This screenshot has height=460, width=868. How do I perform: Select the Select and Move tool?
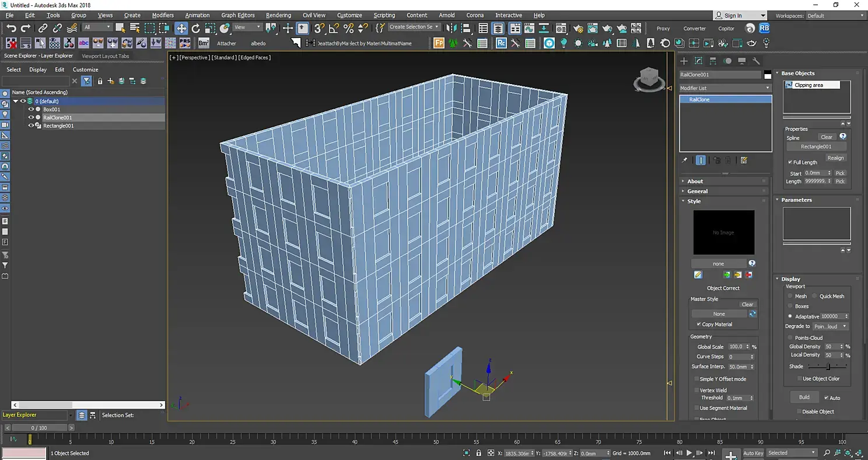(x=181, y=28)
